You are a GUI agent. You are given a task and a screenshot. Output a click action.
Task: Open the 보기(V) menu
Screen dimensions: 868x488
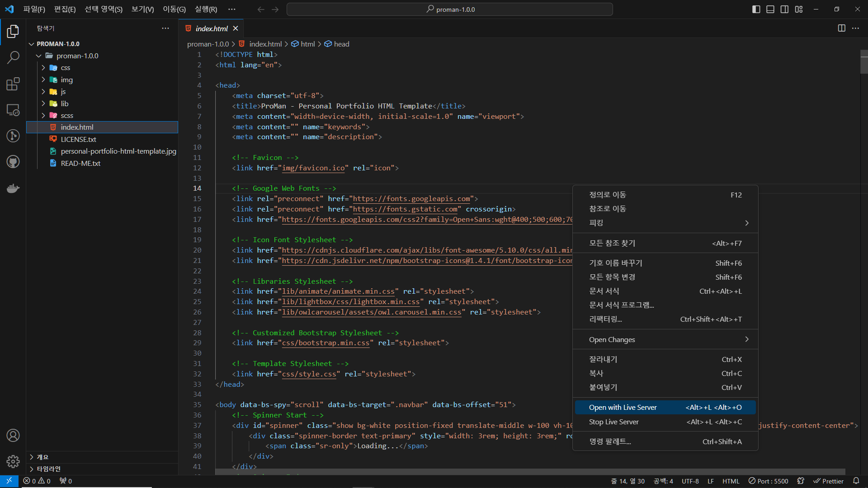coord(142,9)
